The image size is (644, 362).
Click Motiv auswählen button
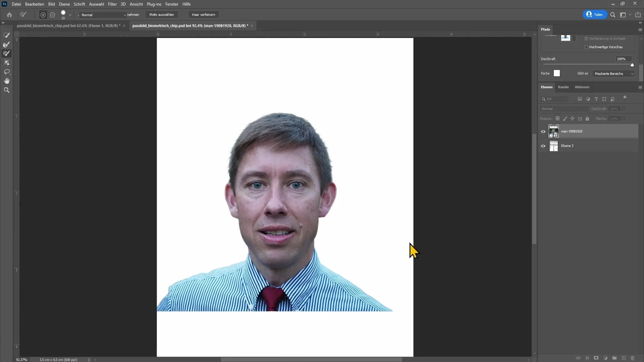[x=162, y=15]
